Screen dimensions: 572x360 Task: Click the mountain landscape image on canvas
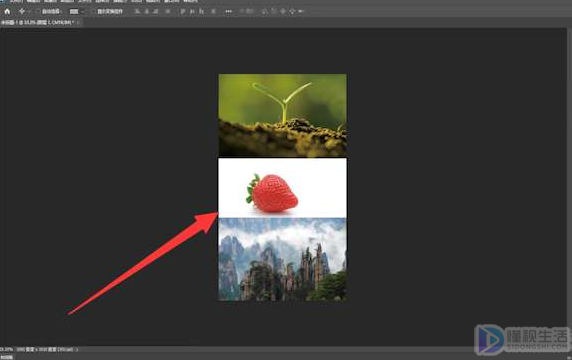click(282, 259)
